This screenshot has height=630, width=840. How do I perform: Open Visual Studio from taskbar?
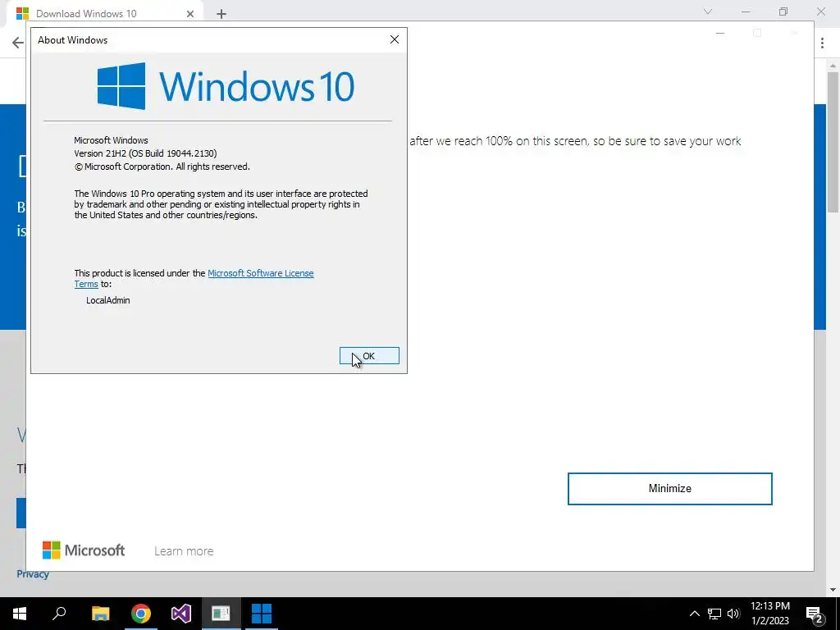pyautogui.click(x=181, y=614)
